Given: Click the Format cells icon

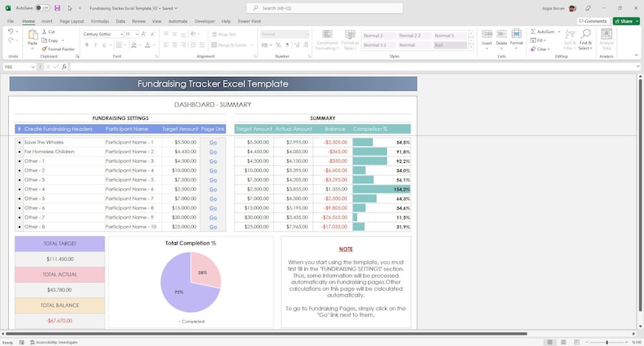Looking at the screenshot, I should [517, 34].
